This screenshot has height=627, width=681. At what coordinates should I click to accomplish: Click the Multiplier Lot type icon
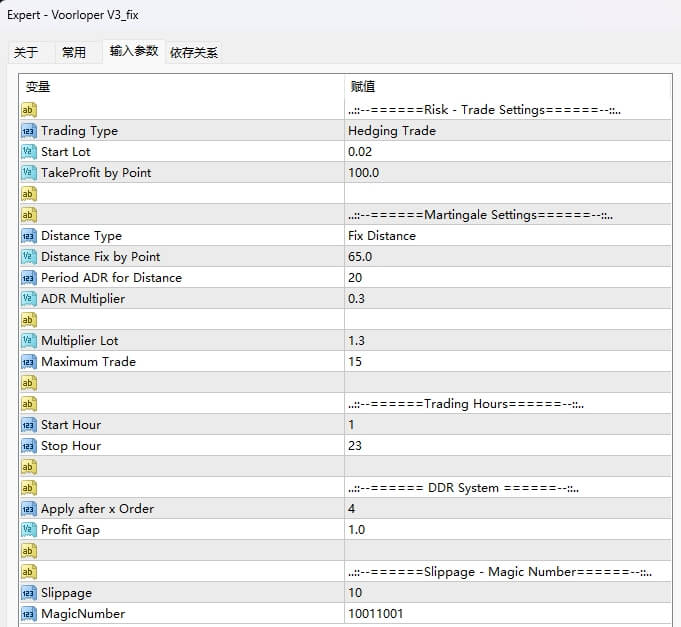click(x=29, y=341)
